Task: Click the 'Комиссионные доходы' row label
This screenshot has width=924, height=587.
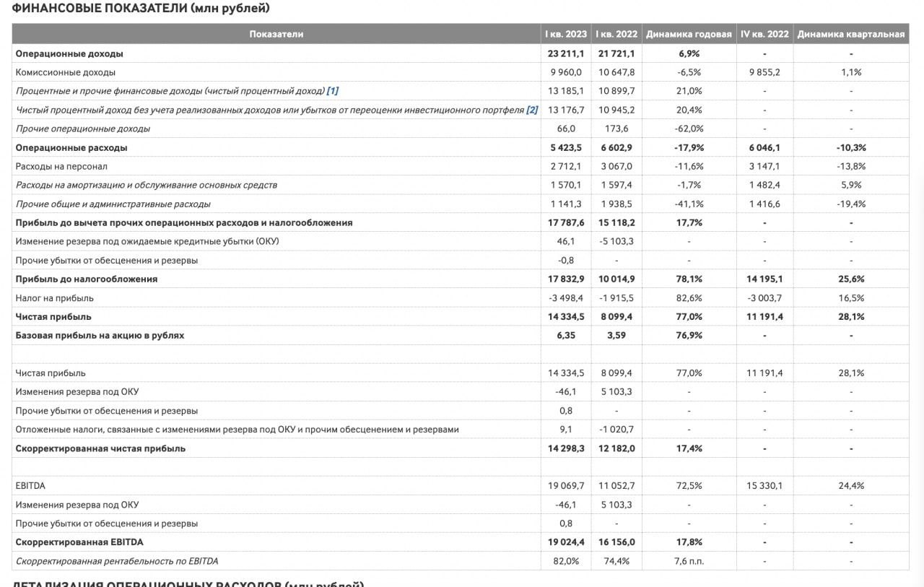Action: click(x=66, y=72)
